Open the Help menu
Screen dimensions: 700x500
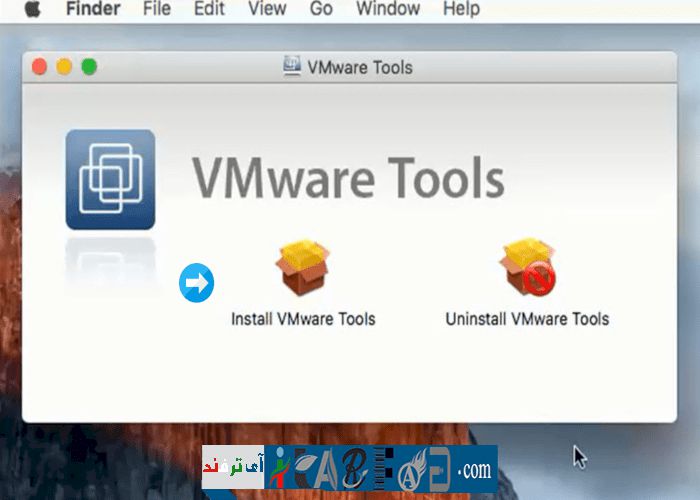pyautogui.click(x=461, y=10)
